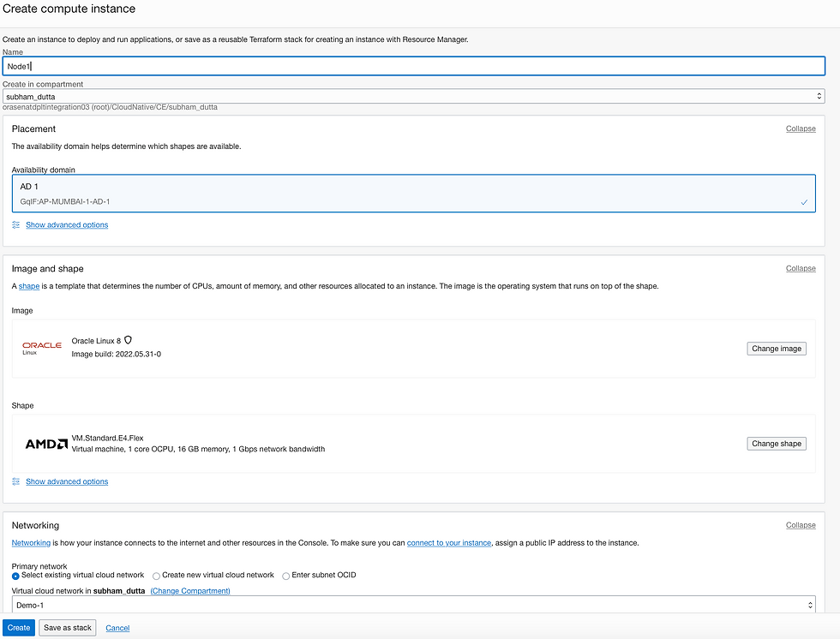Viewport: 840px width, 639px height.
Task: Click the AMD shape logo icon
Action: coord(46,444)
